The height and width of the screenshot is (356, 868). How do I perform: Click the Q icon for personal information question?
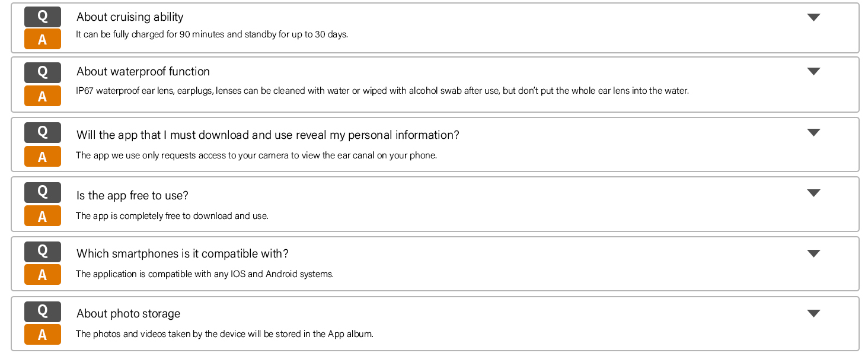point(42,132)
